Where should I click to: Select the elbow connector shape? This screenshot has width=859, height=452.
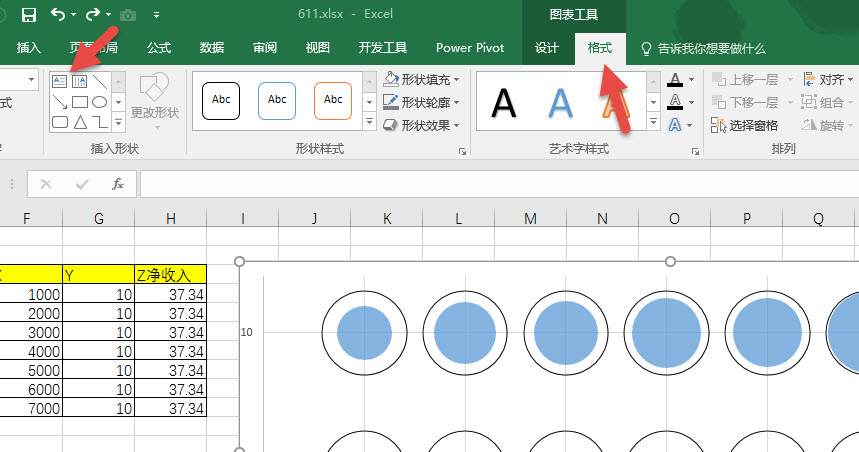click(x=100, y=122)
